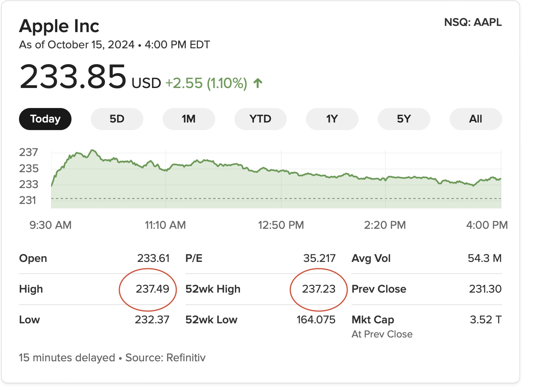Screen dimensions: 536x392
Task: Show the All time range
Action: (x=476, y=119)
